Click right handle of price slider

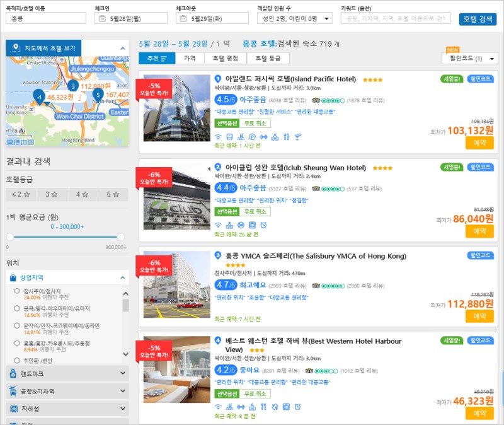(121, 237)
